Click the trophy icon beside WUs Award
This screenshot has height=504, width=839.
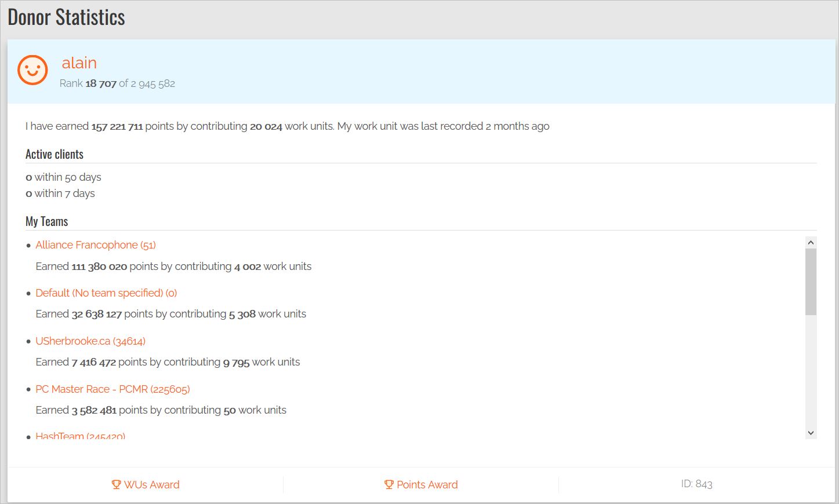116,484
